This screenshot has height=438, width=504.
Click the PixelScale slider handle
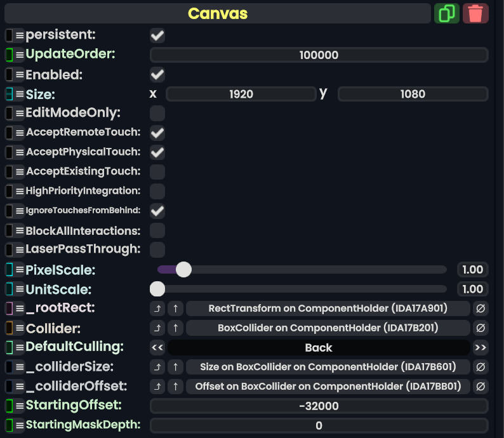(x=183, y=270)
